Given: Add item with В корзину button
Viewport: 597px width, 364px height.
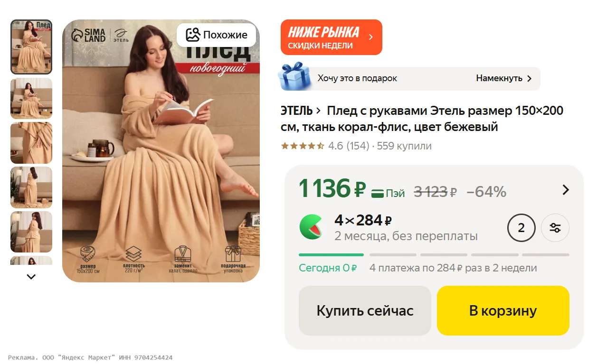Looking at the screenshot, I should point(503,311).
